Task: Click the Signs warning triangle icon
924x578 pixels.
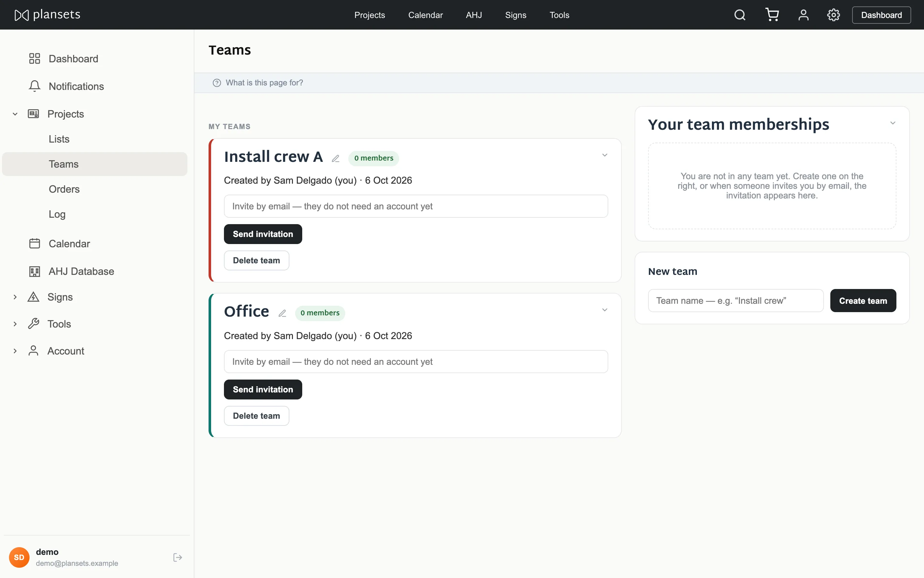Action: point(34,297)
